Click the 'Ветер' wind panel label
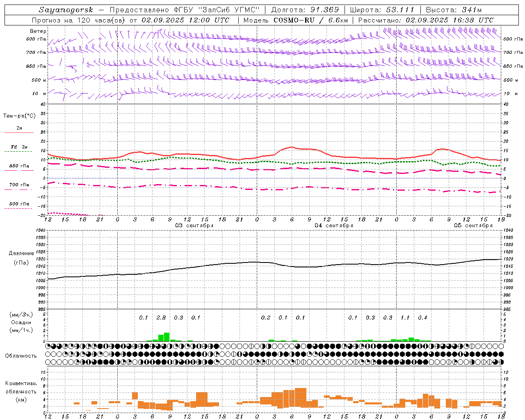 pyautogui.click(x=38, y=31)
